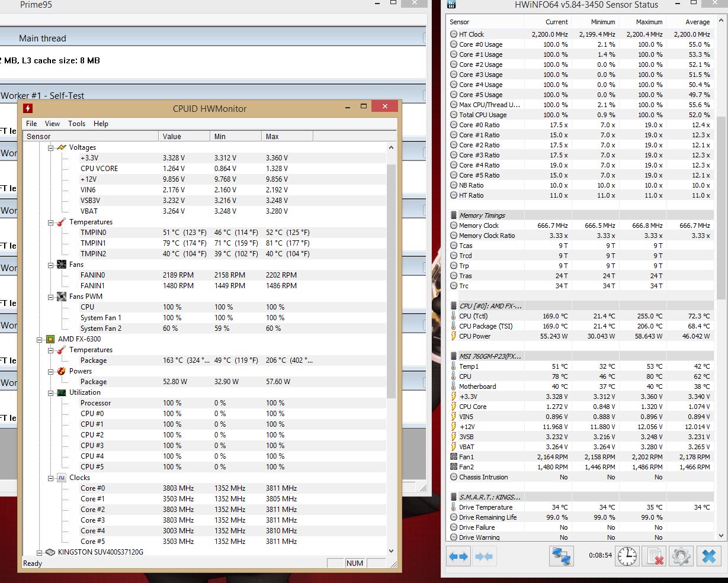728x583 pixels.
Task: Expand the KINGSTON SUV400S37120G node
Action: point(40,552)
